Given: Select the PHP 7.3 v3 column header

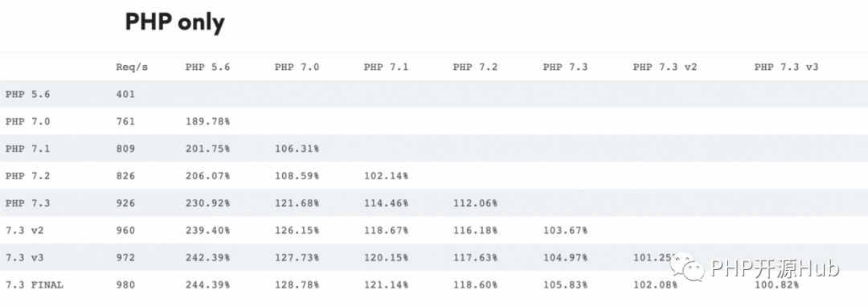Looking at the screenshot, I should click(786, 67).
